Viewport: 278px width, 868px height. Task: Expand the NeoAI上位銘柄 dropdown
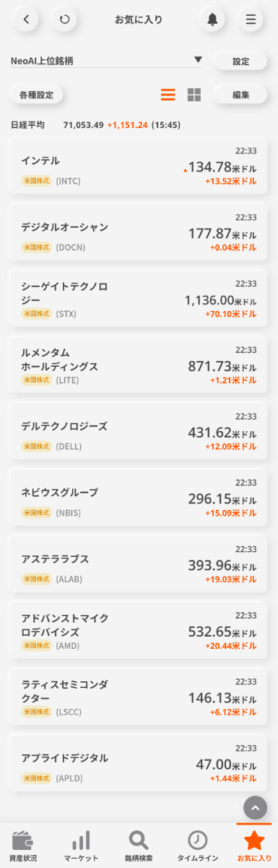click(107, 60)
